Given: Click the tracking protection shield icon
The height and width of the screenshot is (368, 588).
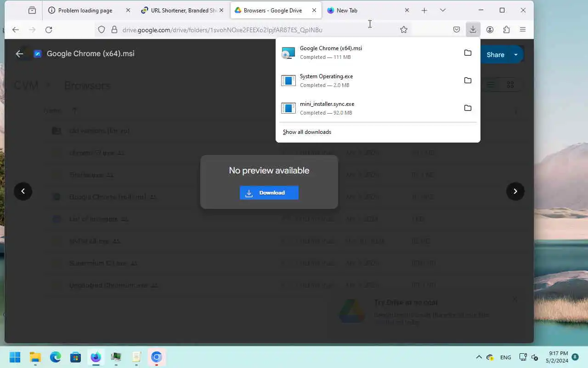Looking at the screenshot, I should pos(102,29).
